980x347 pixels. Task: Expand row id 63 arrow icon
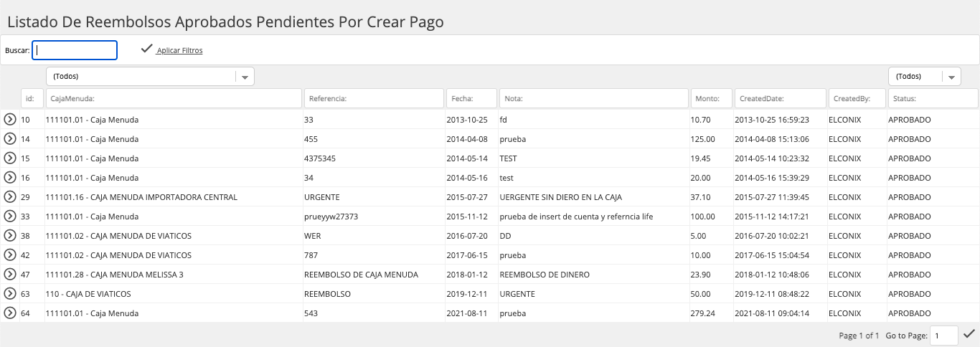coord(10,294)
